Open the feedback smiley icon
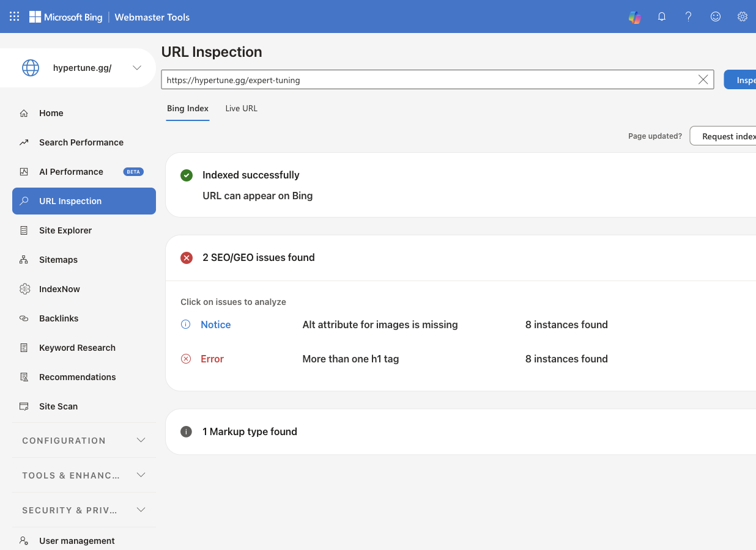756x550 pixels. coord(716,16)
